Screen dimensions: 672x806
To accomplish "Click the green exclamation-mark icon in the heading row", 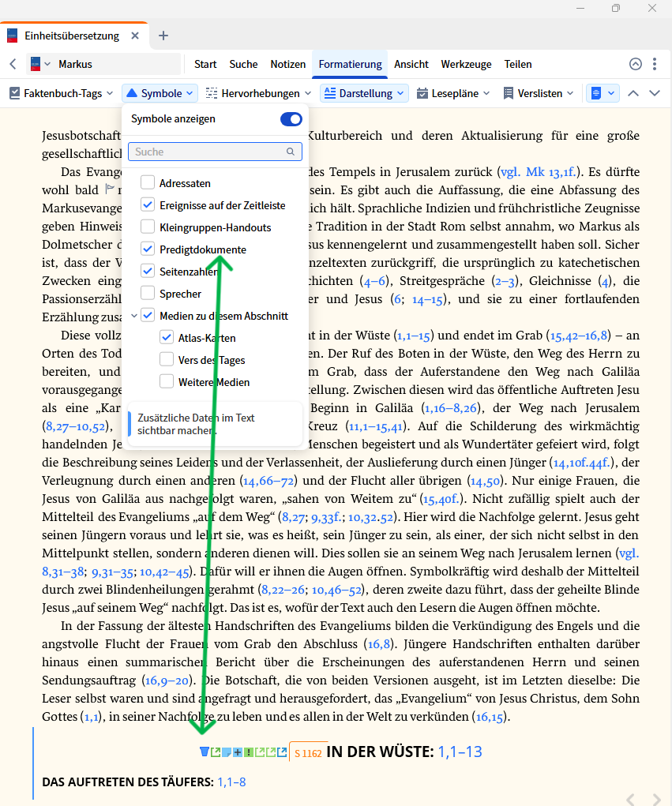I will [x=248, y=752].
